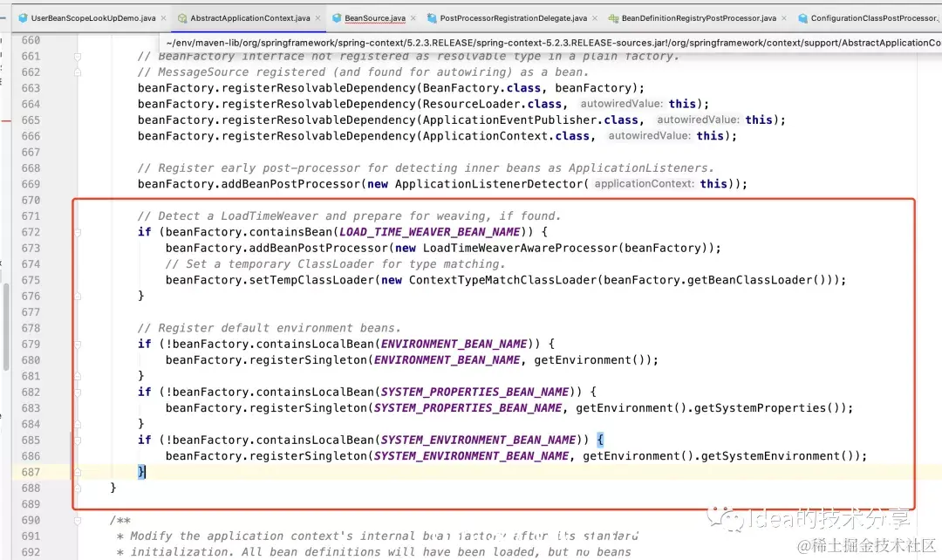Close the AbstractApplicationContext.java tab
This screenshot has width=942, height=560.
317,18
